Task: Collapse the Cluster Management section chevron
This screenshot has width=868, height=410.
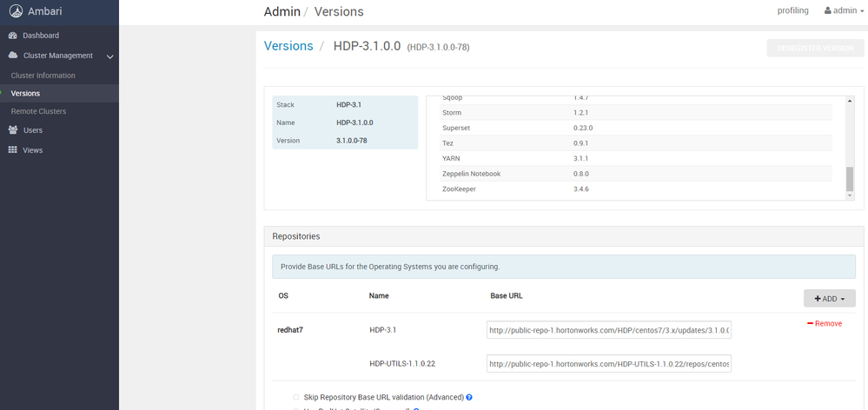Action: tap(110, 56)
